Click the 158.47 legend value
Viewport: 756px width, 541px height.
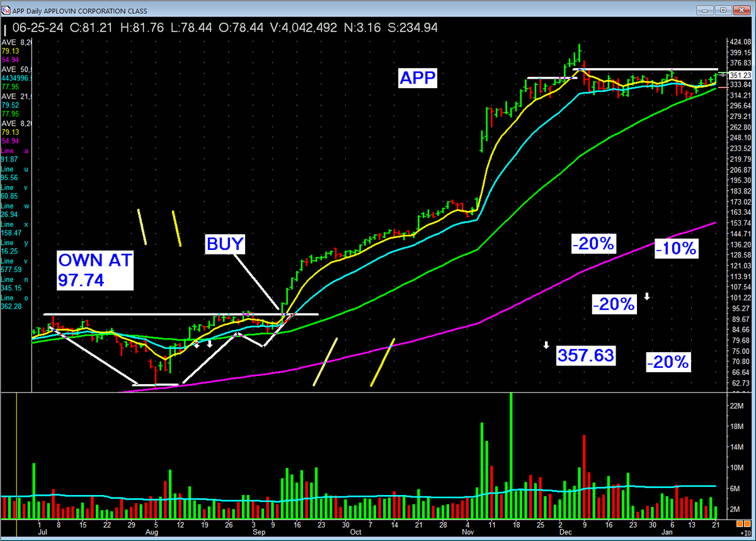pyautogui.click(x=11, y=233)
